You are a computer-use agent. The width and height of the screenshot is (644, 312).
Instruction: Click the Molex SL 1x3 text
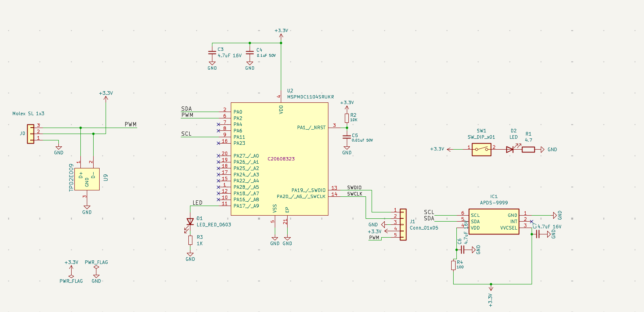pyautogui.click(x=28, y=114)
